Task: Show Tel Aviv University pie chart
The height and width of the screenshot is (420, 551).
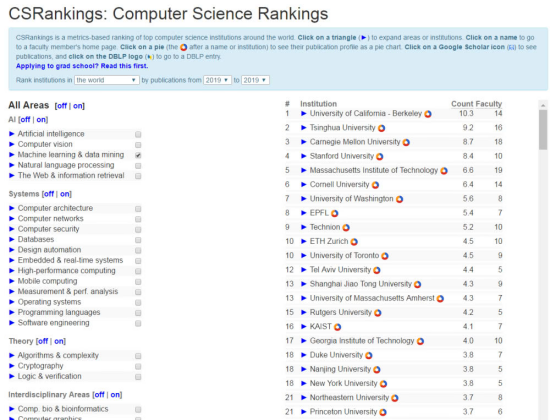Action: (x=377, y=270)
